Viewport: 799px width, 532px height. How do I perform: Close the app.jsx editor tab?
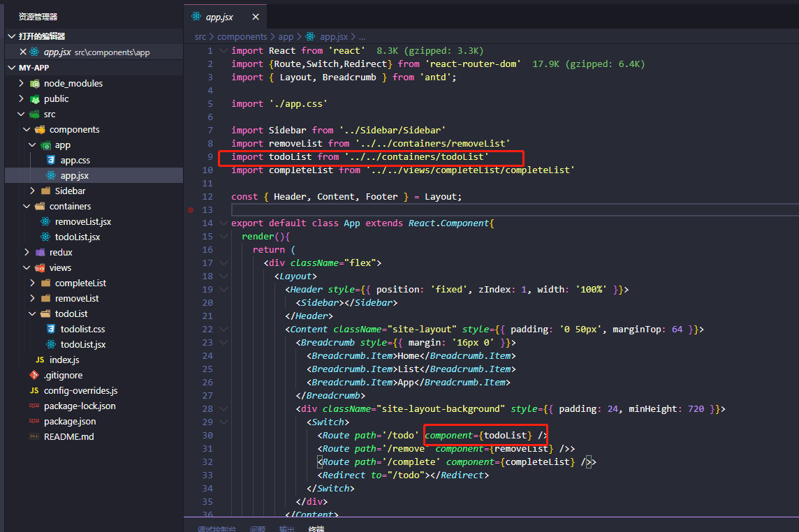pos(256,17)
